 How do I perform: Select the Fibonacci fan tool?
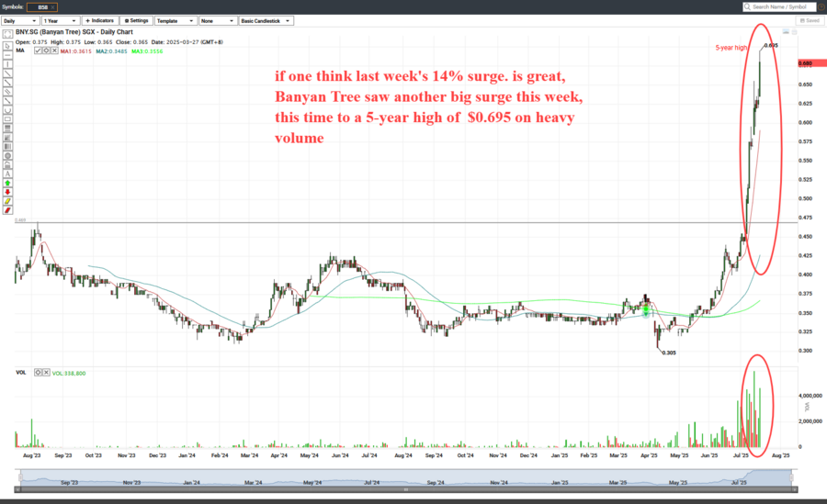click(x=7, y=137)
